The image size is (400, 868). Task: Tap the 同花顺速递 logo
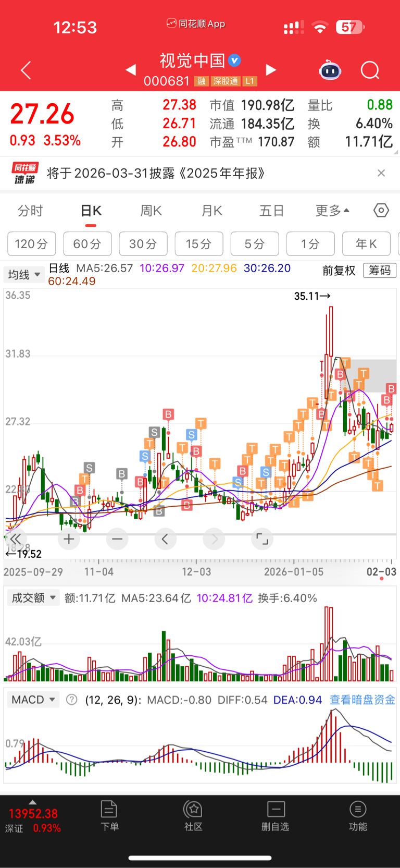25,173
